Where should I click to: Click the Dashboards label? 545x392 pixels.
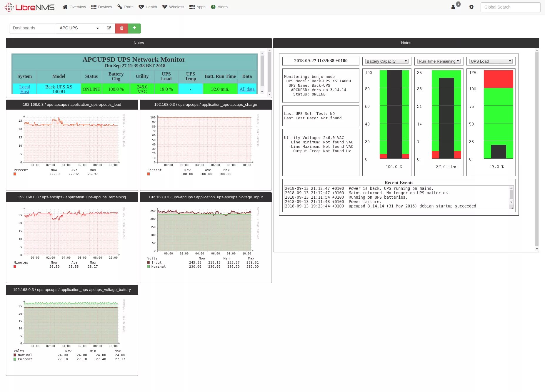(33, 28)
